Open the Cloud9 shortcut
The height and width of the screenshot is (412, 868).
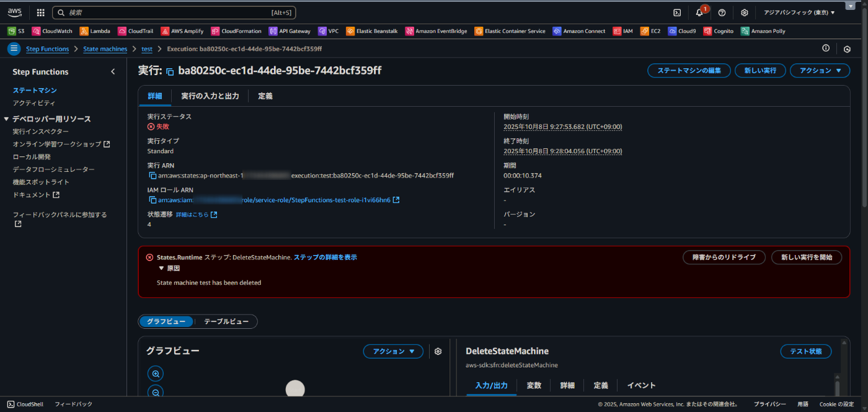[x=682, y=31]
